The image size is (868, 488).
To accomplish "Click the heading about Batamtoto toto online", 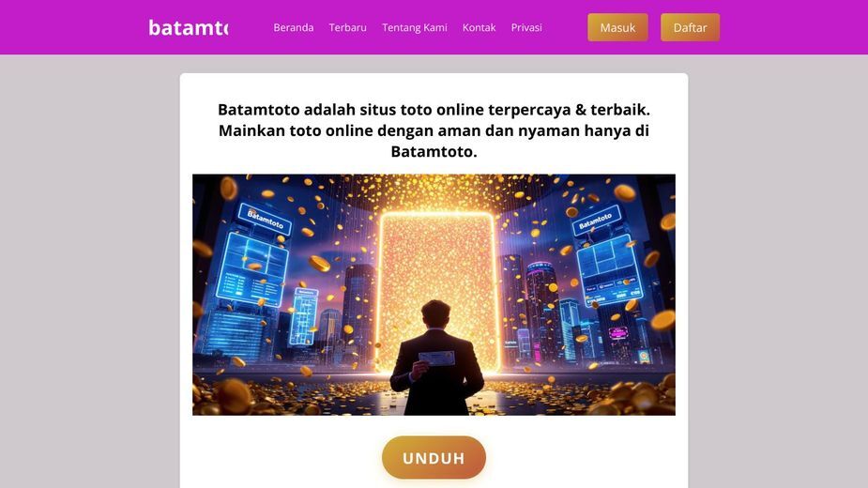I will pos(434,130).
